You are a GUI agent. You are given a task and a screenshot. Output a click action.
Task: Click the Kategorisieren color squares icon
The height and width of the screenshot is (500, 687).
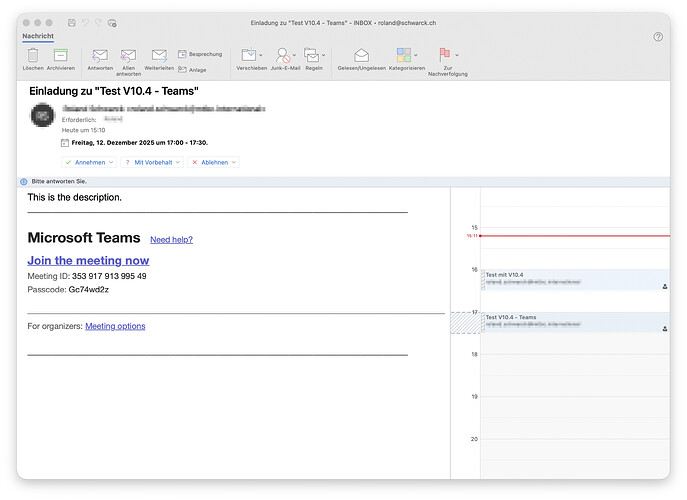[x=404, y=55]
